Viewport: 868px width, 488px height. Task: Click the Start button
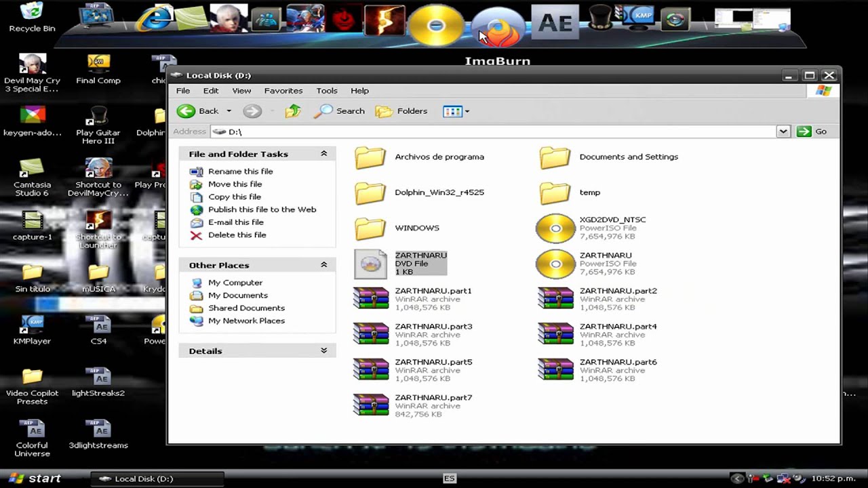pyautogui.click(x=34, y=479)
